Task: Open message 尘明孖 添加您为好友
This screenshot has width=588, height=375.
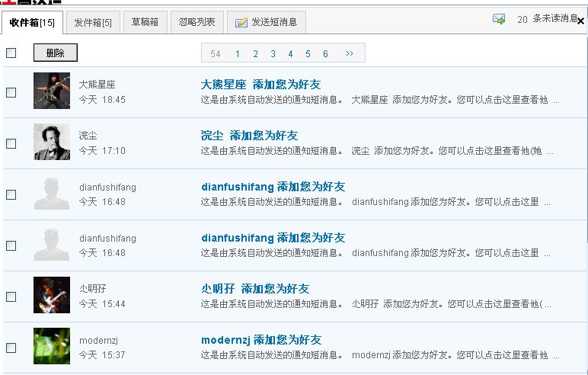Action: 255,289
